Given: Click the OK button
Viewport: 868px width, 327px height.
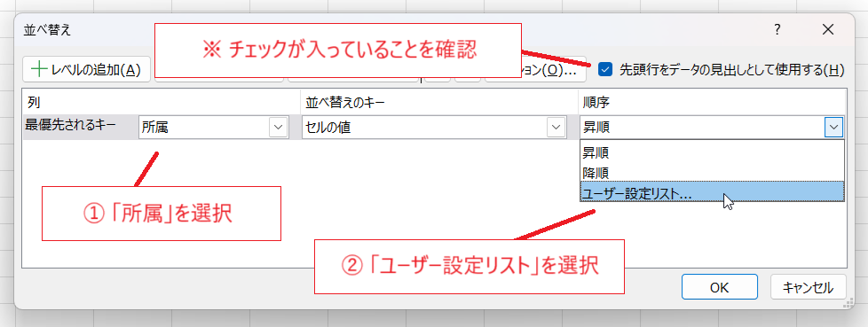Looking at the screenshot, I should click(x=720, y=287).
